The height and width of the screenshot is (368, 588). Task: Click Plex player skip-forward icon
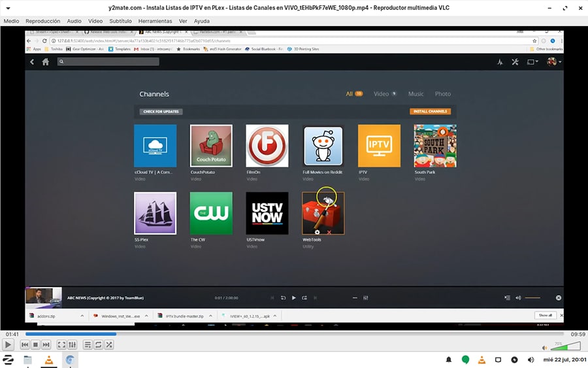coord(304,298)
